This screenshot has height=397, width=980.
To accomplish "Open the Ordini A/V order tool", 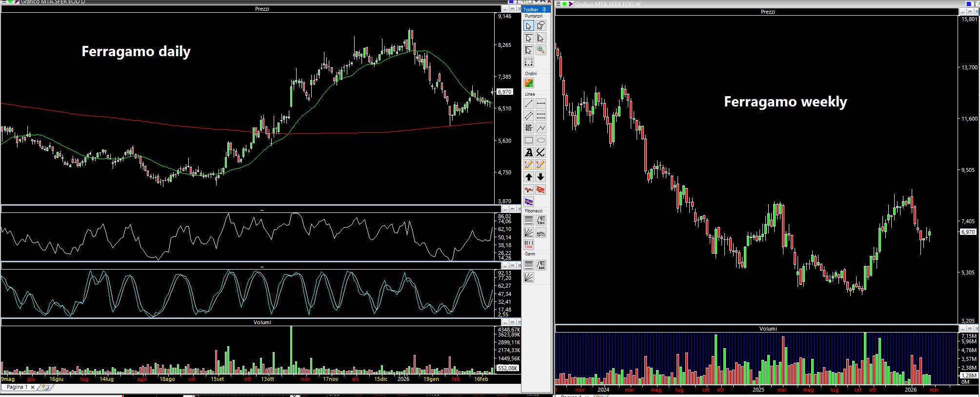I will (529, 83).
